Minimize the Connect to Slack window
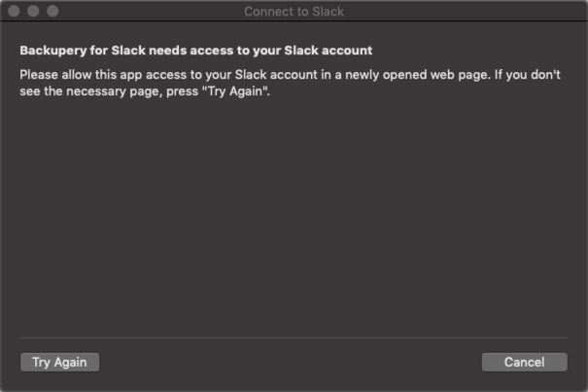 coord(33,12)
